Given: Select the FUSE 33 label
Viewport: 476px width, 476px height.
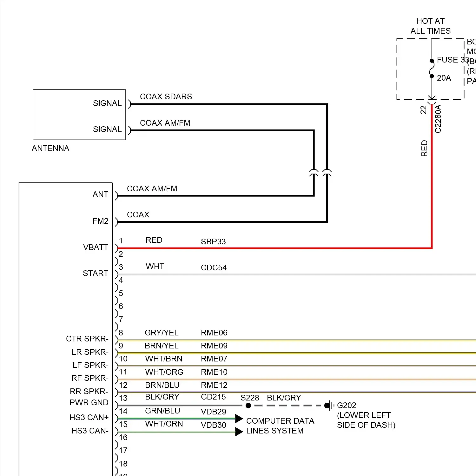Looking at the screenshot, I should pos(453,60).
